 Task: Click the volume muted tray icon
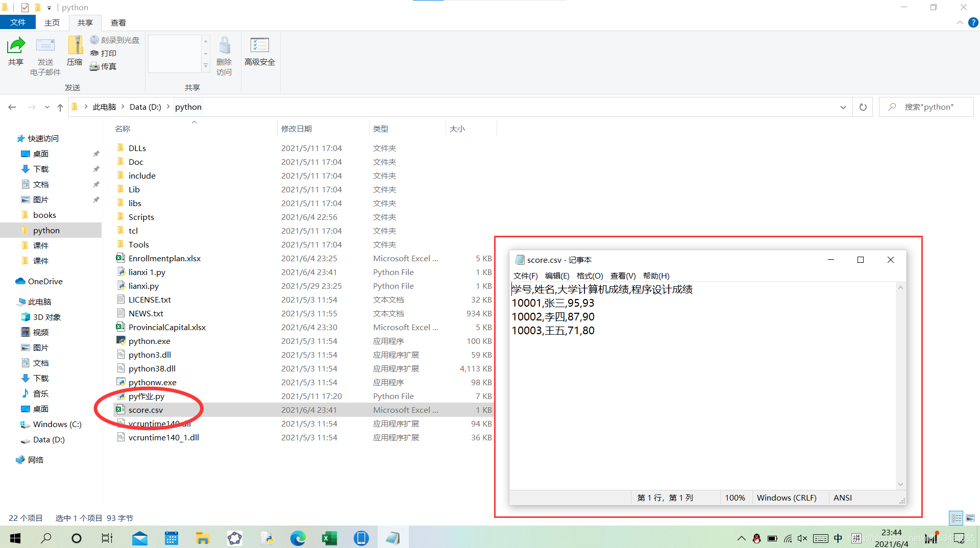point(802,538)
